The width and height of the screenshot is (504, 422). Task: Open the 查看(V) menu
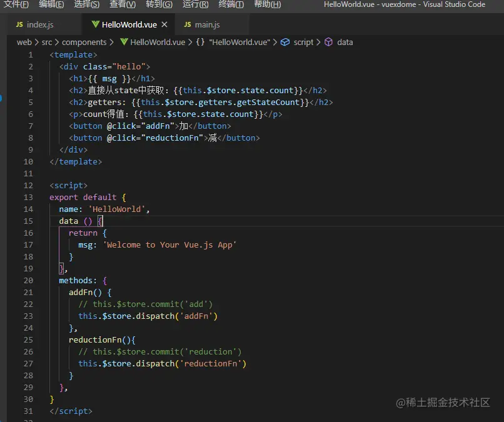point(123,4)
